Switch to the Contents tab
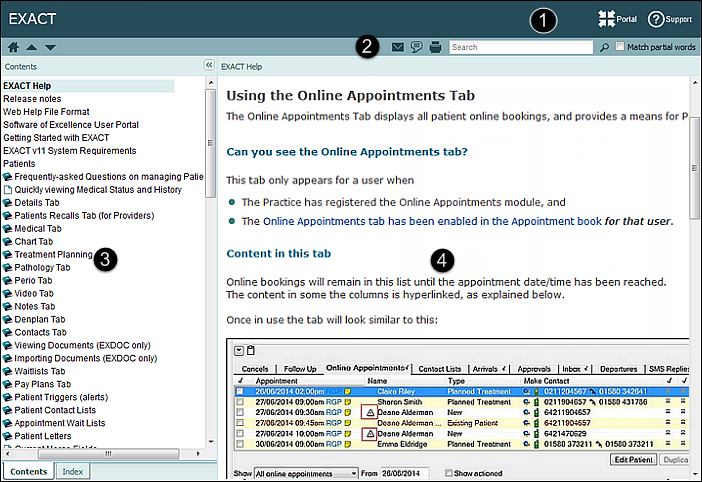702x482 pixels. click(x=29, y=472)
